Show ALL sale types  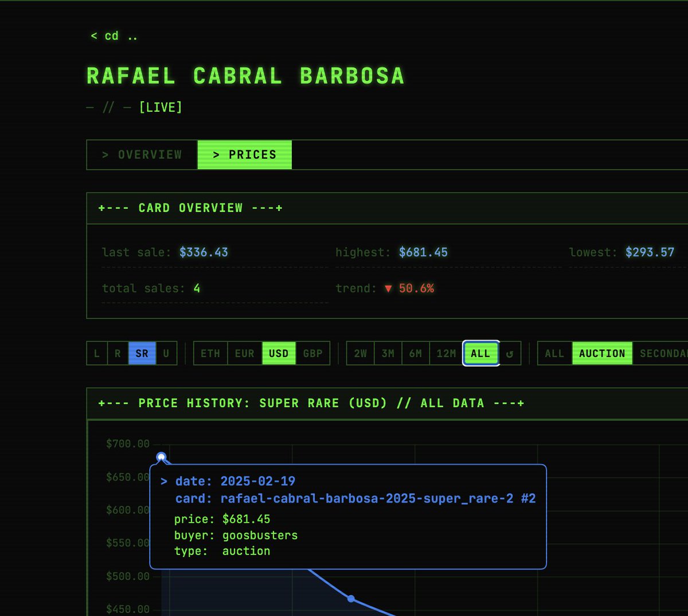point(554,353)
